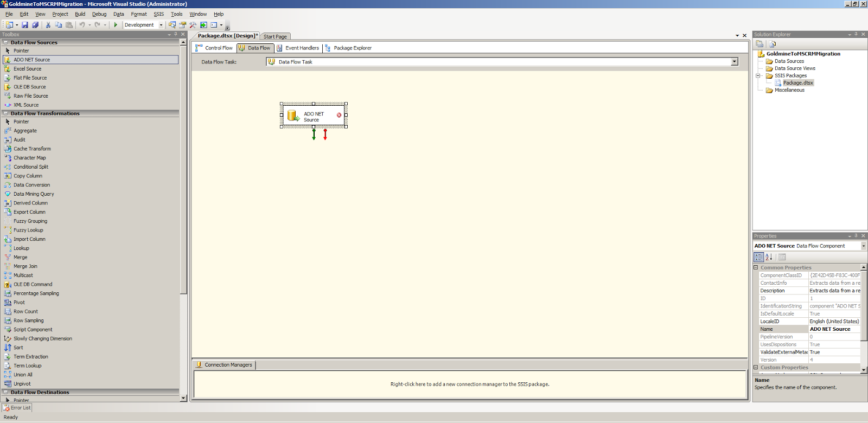Collapse the Data Flow Sources section
The image size is (868, 423).
click(6, 42)
